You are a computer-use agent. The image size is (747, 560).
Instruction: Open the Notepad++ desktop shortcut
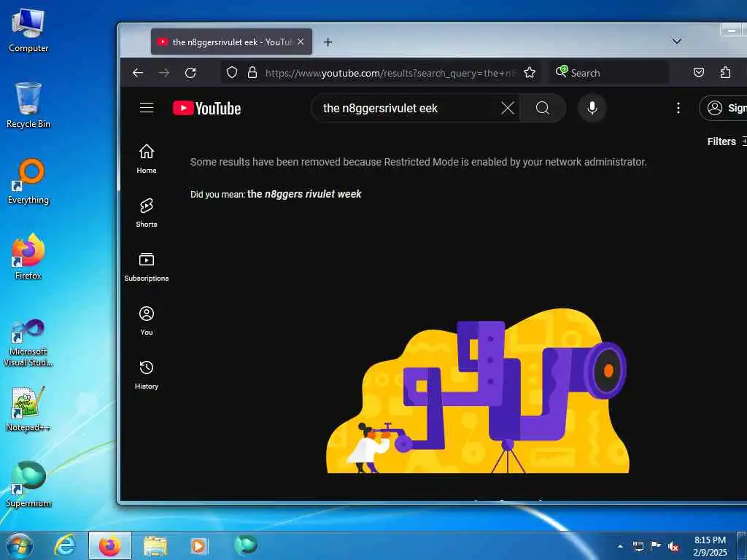tap(28, 409)
